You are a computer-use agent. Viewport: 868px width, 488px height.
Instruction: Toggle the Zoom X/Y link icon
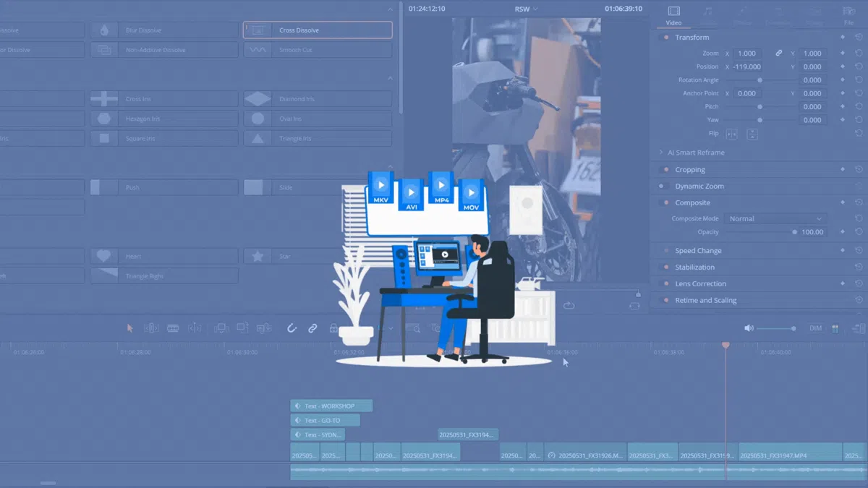click(779, 53)
